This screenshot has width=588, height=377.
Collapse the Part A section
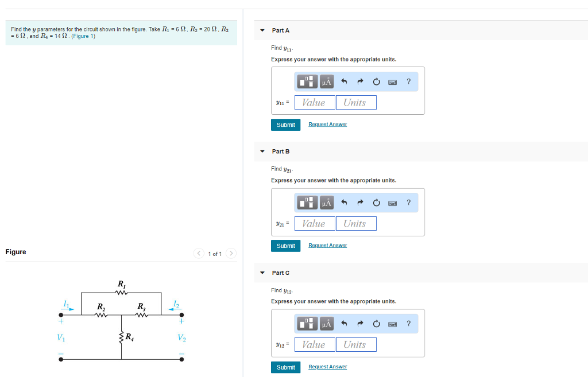coord(262,30)
